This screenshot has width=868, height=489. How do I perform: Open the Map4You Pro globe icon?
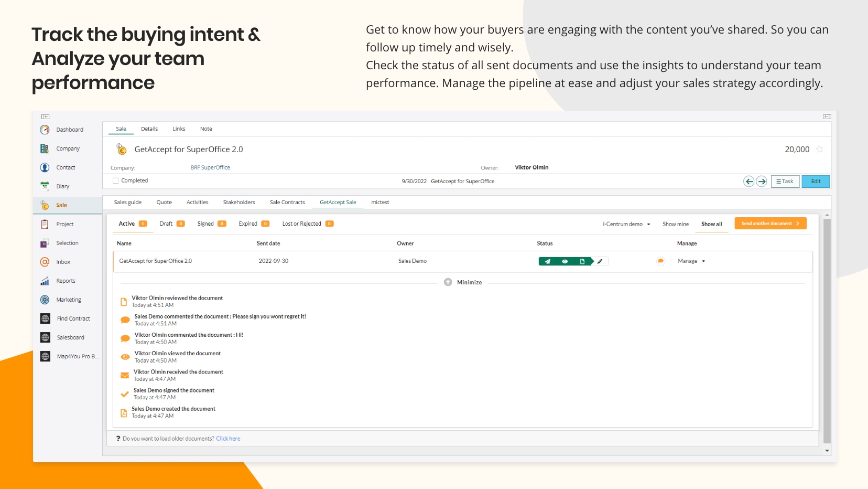[x=45, y=356]
